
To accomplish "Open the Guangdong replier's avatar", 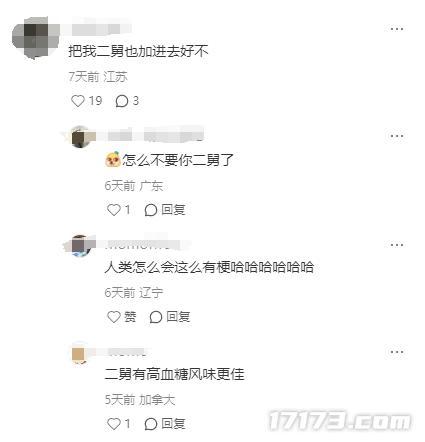I will pyautogui.click(x=81, y=137).
